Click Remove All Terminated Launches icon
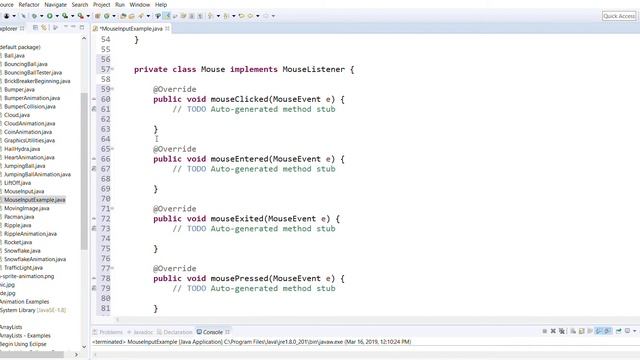 pos(562,331)
